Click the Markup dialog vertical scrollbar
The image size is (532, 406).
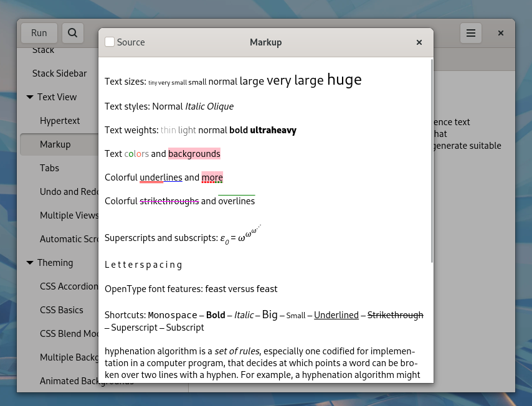click(x=432, y=161)
